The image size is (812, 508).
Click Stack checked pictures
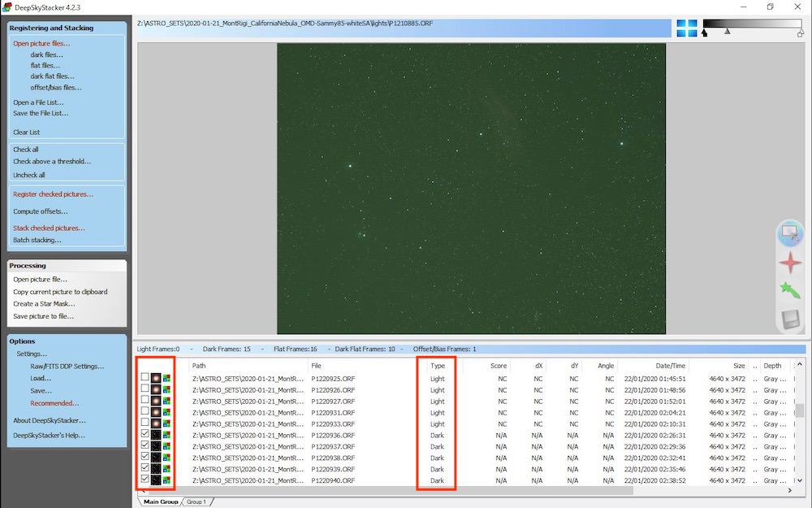pos(49,228)
